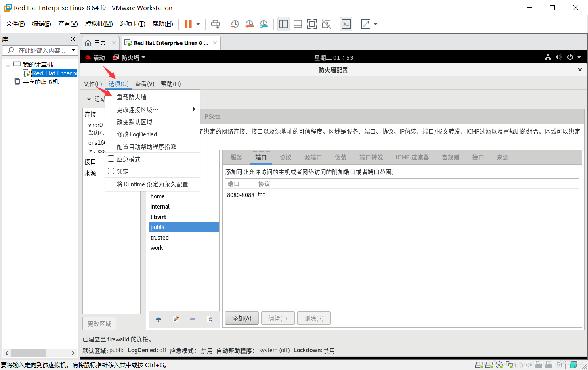Switch to IPSets tab

(212, 117)
